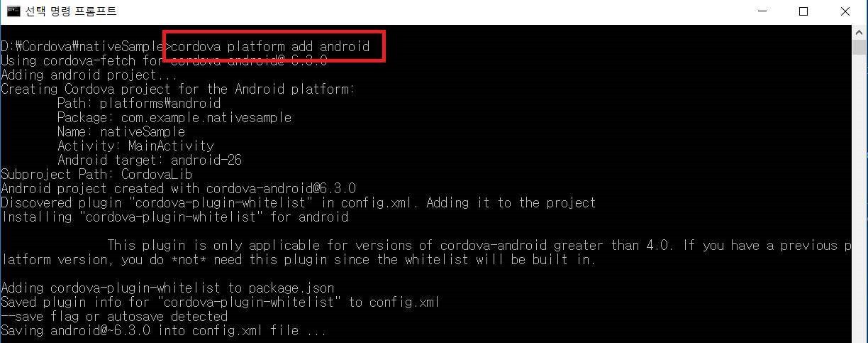Click the scrollbar up arrow
Viewport: 868px width, 343px height.
tap(859, 31)
